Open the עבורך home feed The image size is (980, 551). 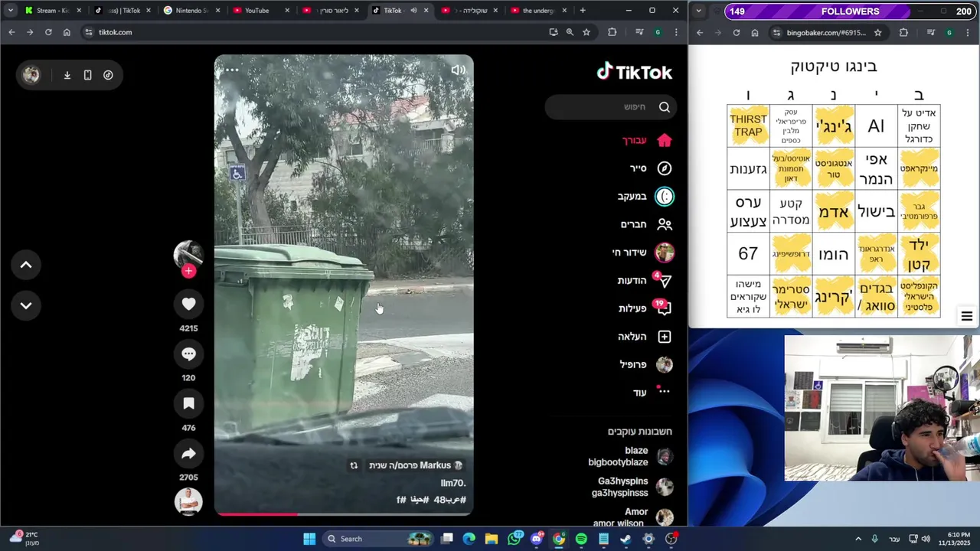[x=647, y=140]
